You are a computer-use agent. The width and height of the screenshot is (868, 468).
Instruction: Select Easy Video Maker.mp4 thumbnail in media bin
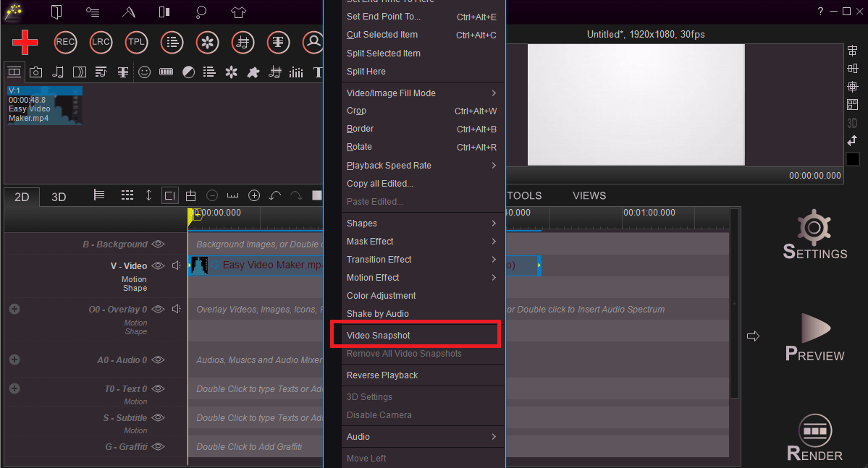coord(45,105)
